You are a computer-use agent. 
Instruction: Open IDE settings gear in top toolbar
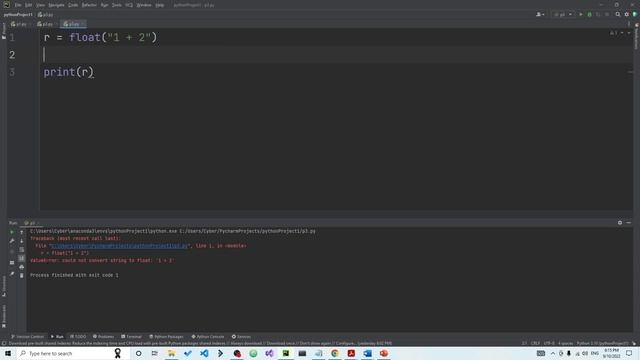click(627, 14)
